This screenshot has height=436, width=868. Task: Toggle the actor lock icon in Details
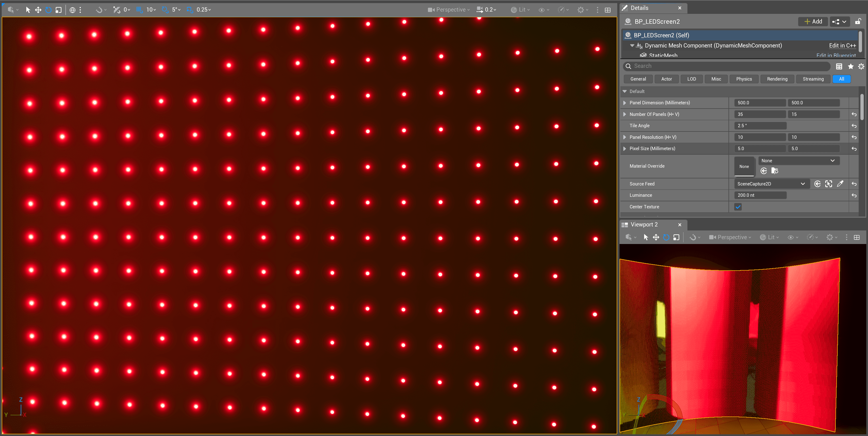[858, 21]
